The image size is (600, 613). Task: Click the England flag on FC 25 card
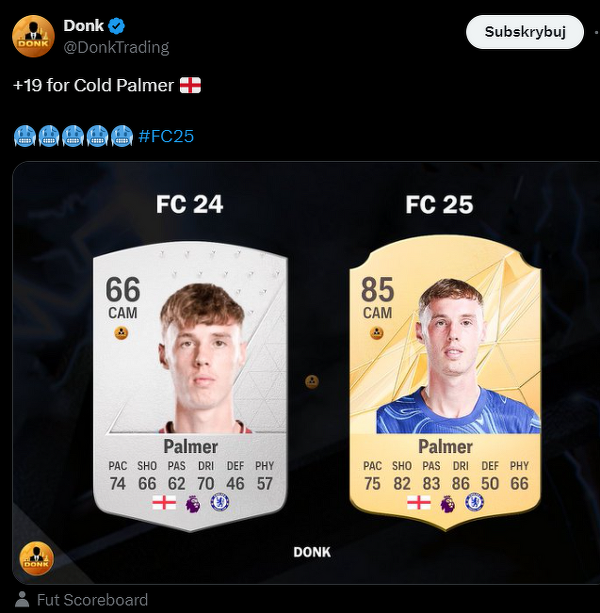(419, 503)
